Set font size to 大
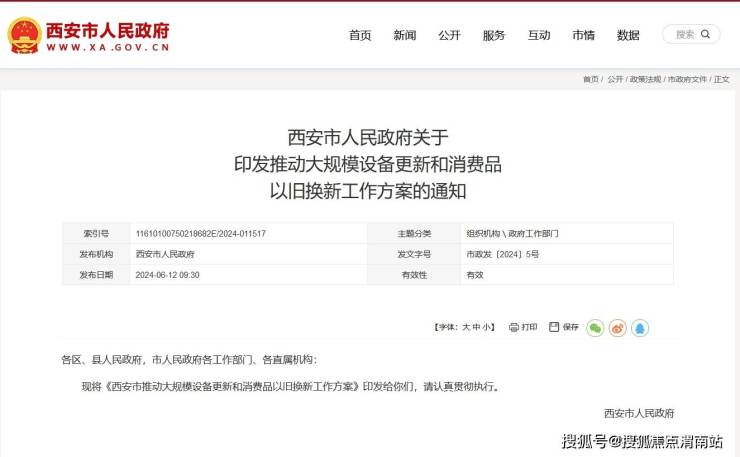The height and width of the screenshot is (457, 740). tap(466, 327)
